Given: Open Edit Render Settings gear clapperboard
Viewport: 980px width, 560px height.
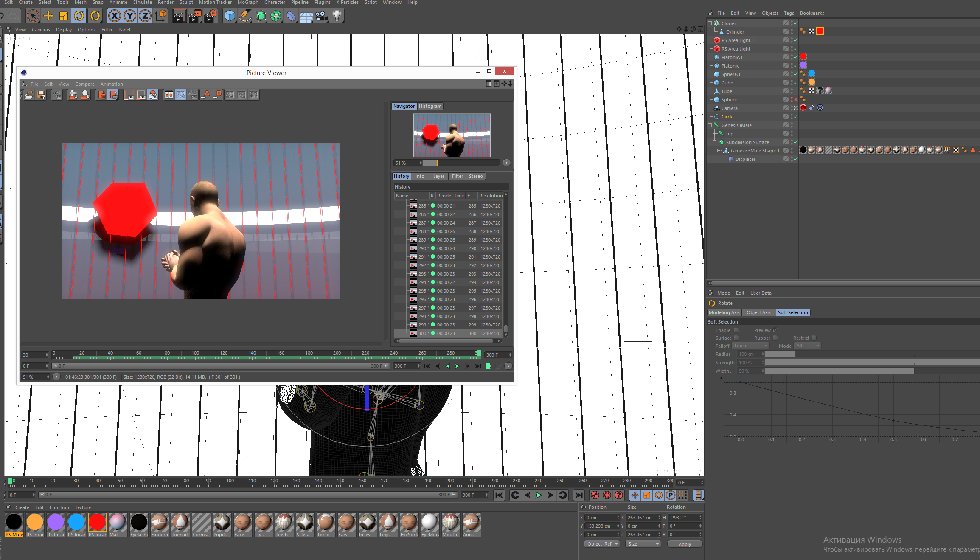Looking at the screenshot, I should [x=211, y=16].
